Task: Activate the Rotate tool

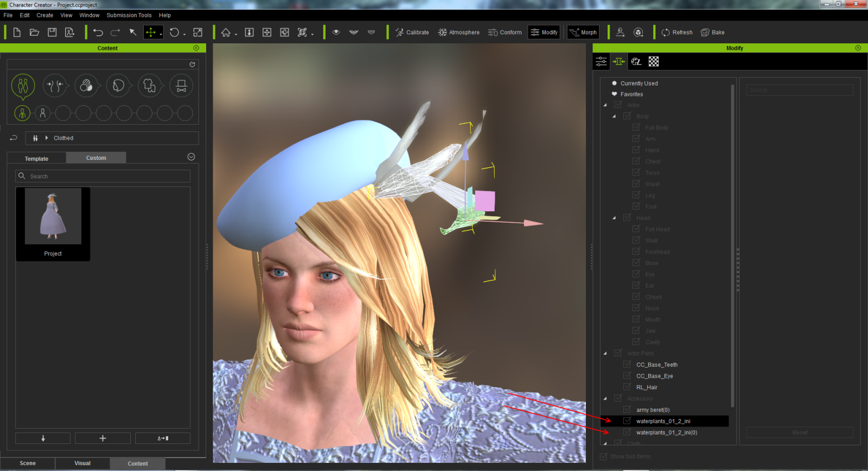Action: click(174, 33)
